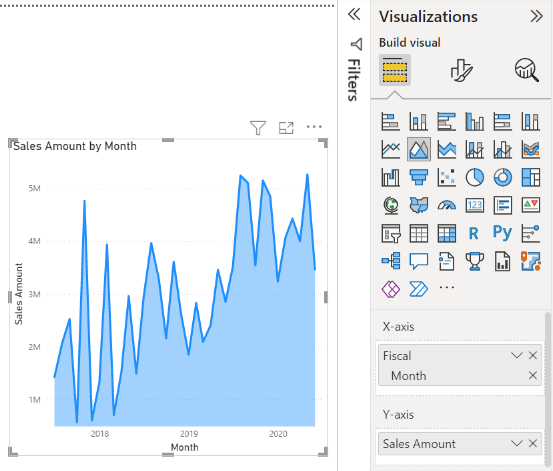Click the Month field row in X-axis
Viewport: 553px width, 471px height.
pos(460,375)
